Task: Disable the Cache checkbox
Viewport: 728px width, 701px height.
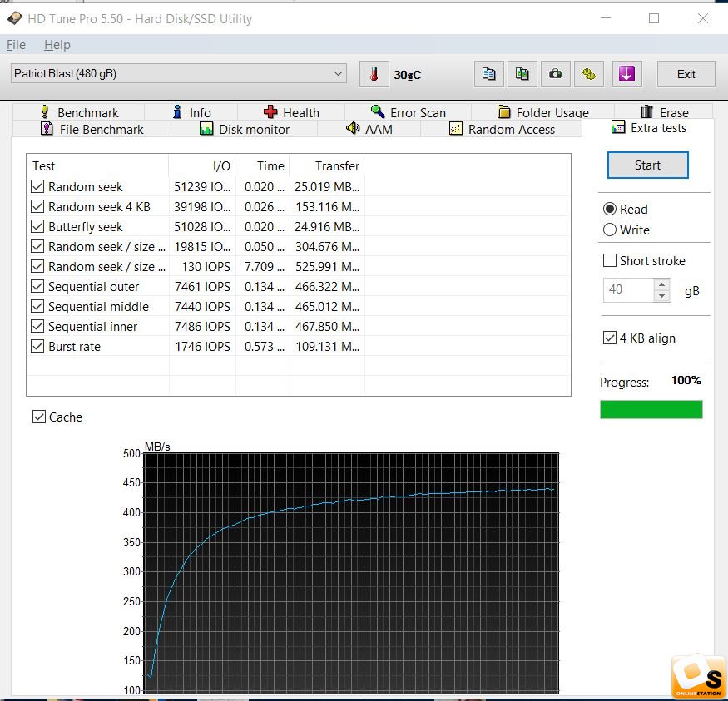Action: [39, 417]
